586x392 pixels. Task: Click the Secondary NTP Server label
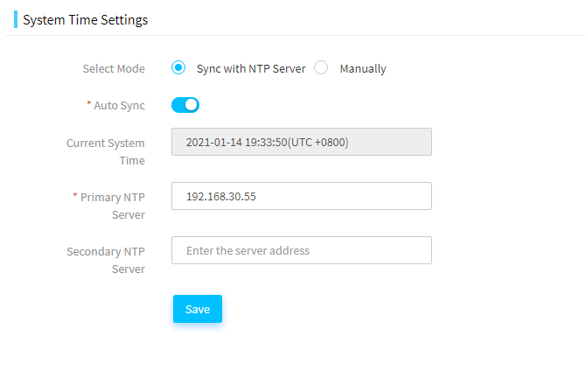(106, 261)
